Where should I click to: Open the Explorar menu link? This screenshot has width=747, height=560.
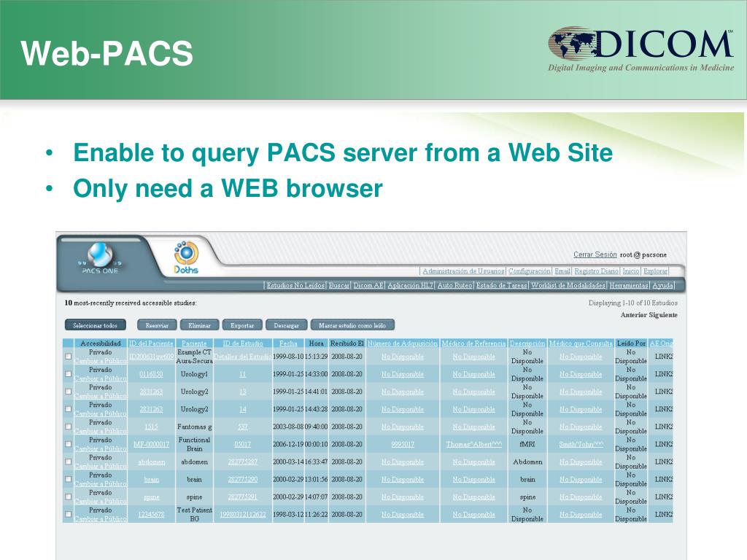655,271
